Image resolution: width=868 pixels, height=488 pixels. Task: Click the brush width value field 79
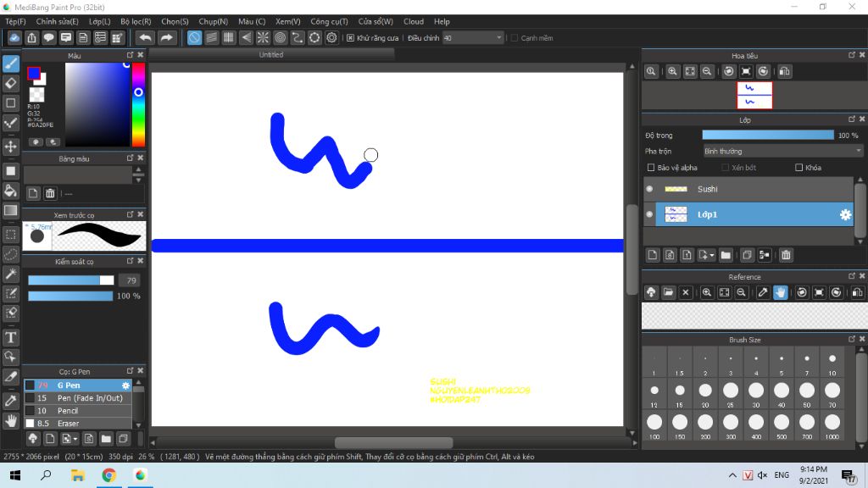(x=131, y=280)
